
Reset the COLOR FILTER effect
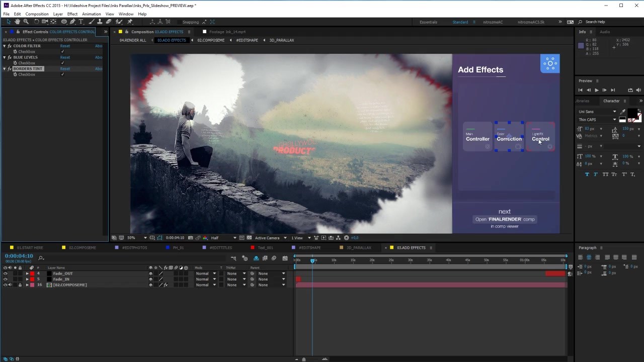coord(65,46)
